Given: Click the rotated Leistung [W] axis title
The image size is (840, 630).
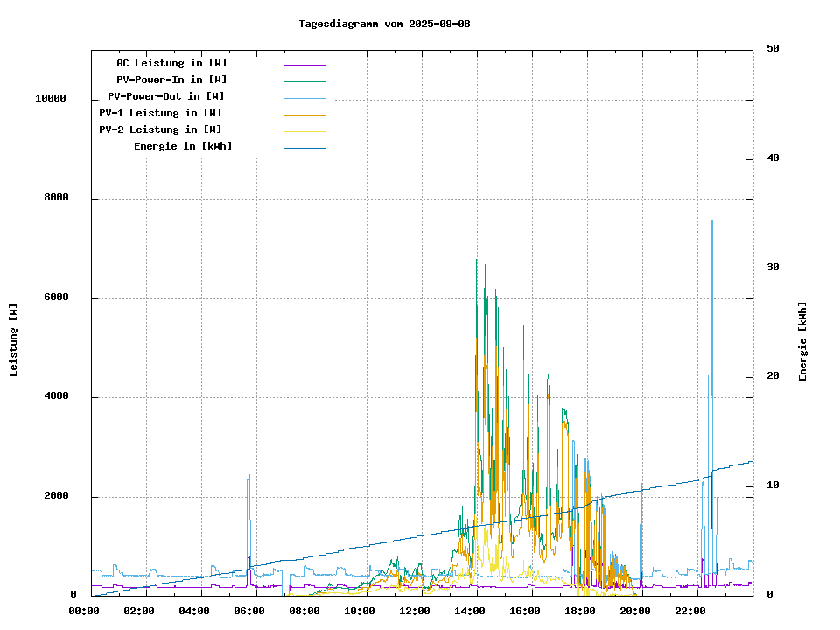Looking at the screenshot, I should [x=14, y=340].
